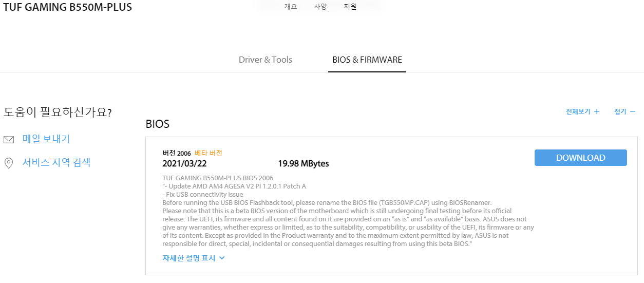Download BIOS 2006 with the DOWNLOAD button
This screenshot has width=644, height=283.
(x=581, y=158)
